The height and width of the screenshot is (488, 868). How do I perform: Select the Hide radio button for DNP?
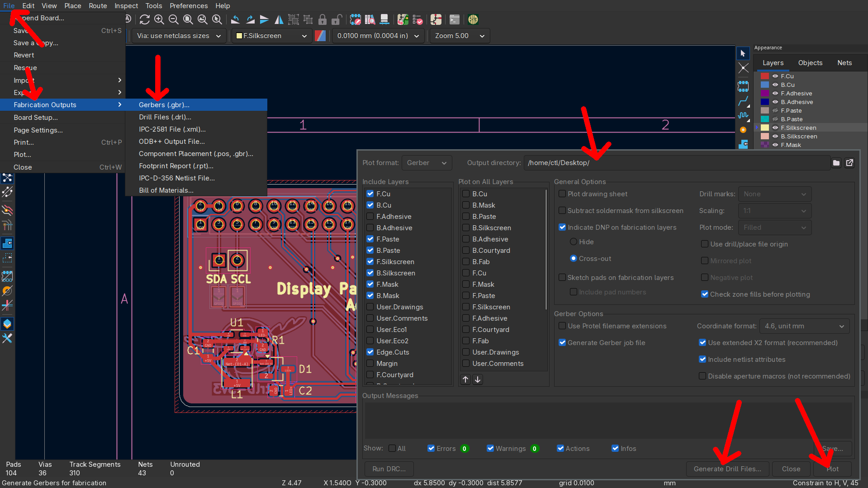point(574,242)
